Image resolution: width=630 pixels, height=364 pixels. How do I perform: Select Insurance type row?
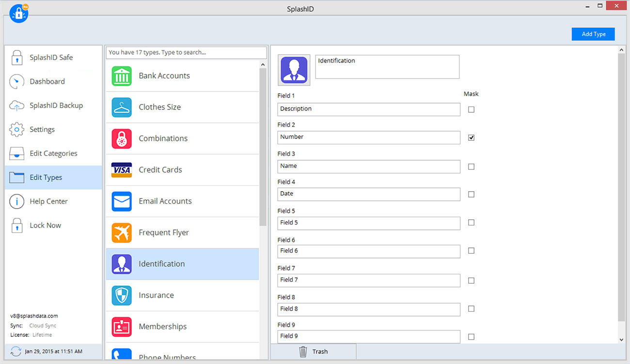tap(182, 295)
